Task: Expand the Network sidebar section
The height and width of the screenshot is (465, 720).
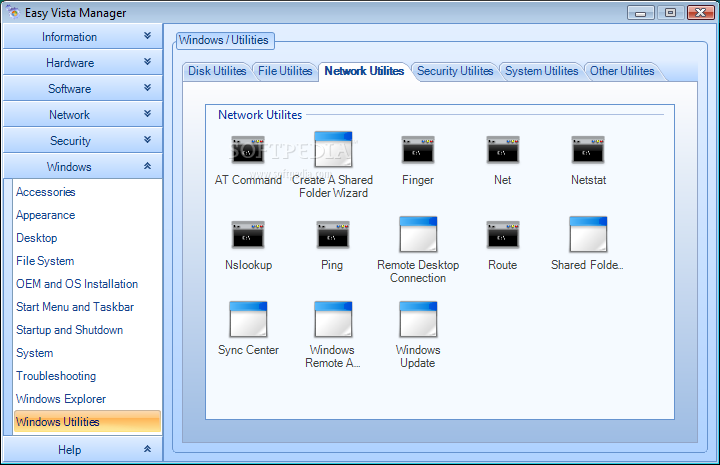Action: [x=83, y=114]
